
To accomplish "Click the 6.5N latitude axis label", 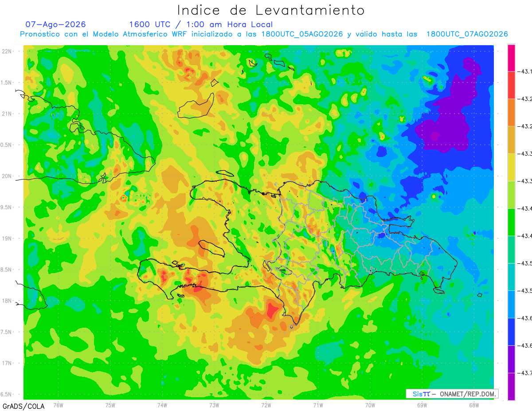I will click(x=7, y=394).
